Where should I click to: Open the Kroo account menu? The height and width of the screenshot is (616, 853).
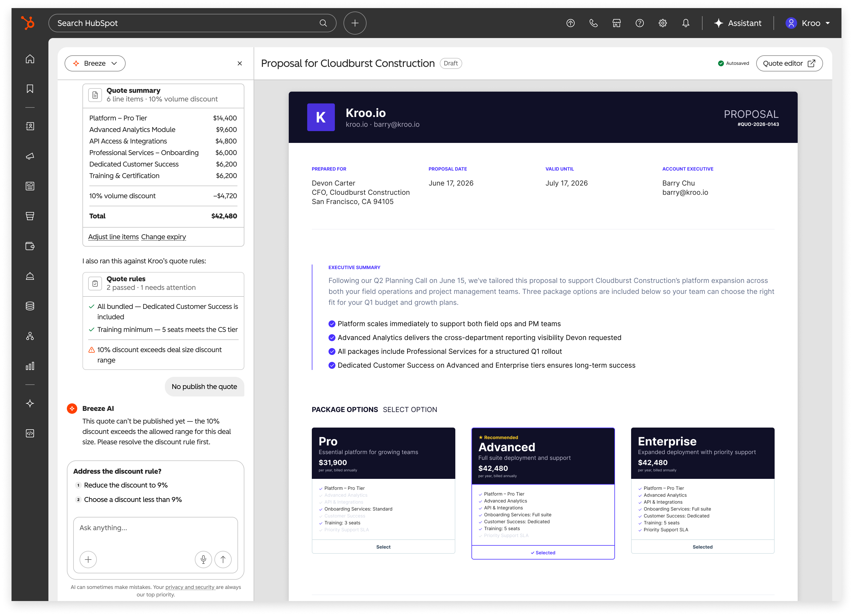pyautogui.click(x=808, y=23)
